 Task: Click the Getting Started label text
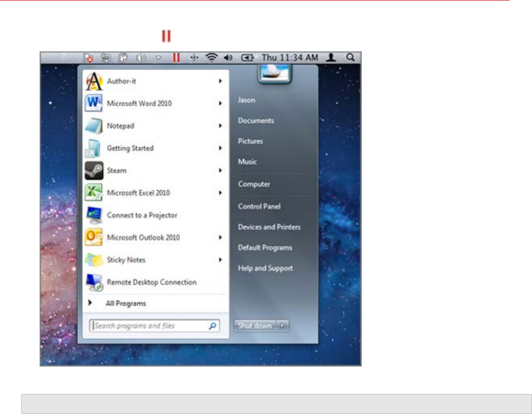click(130, 149)
